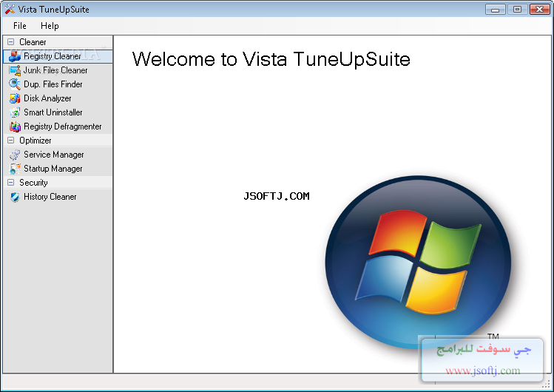Select Registry Defragmenter label
The image size is (554, 392).
pyautogui.click(x=63, y=126)
